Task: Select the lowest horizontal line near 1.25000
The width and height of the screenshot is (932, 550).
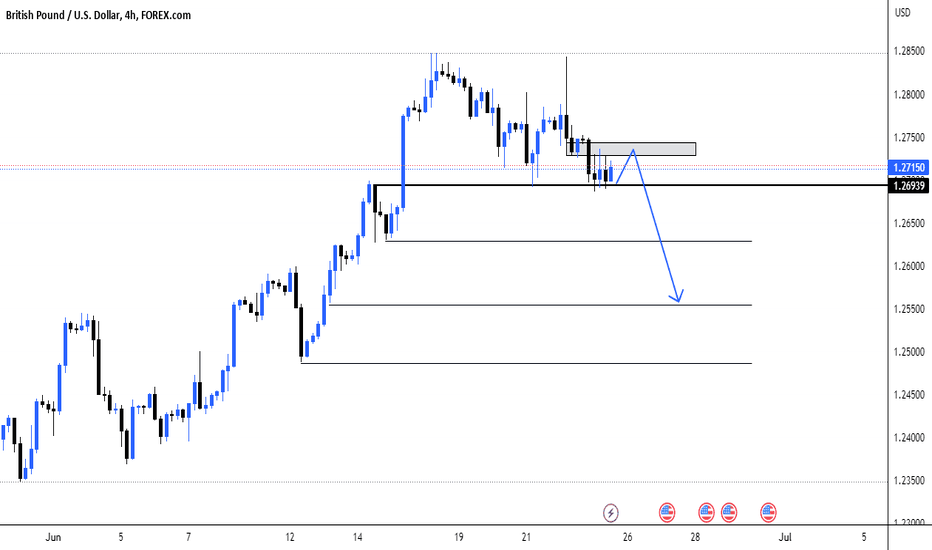Action: [x=527, y=363]
